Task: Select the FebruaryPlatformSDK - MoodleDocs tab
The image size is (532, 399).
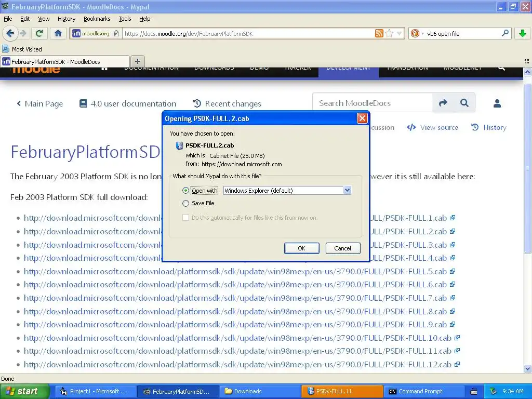Action: (65, 61)
